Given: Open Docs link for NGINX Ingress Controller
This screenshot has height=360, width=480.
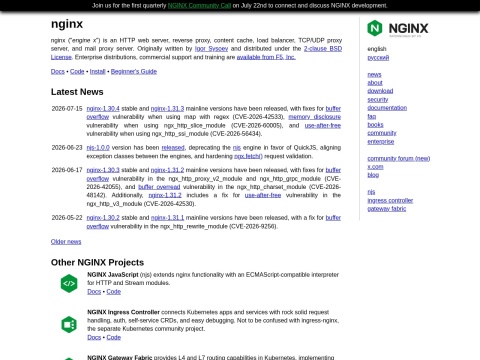Looking at the screenshot, I should 94,337.
